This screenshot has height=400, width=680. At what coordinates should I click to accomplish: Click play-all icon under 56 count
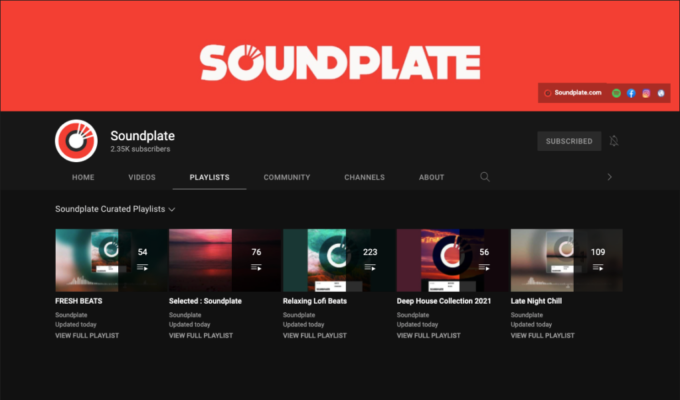click(x=484, y=268)
